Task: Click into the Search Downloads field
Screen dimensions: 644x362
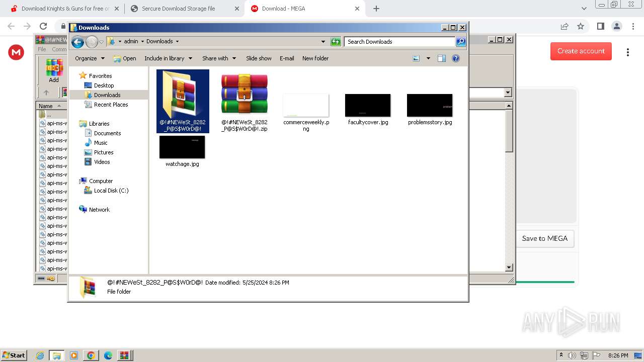Action: pyautogui.click(x=400, y=42)
